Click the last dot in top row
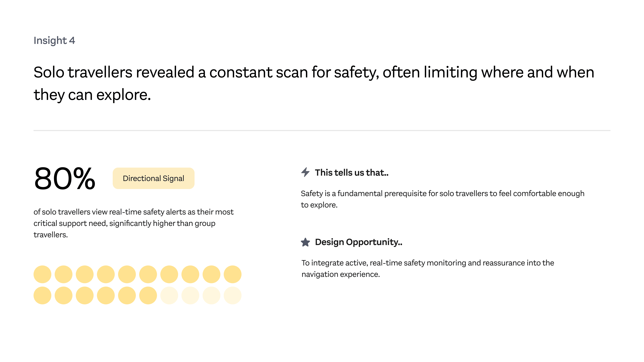This screenshot has height=362, width=644. (x=232, y=274)
